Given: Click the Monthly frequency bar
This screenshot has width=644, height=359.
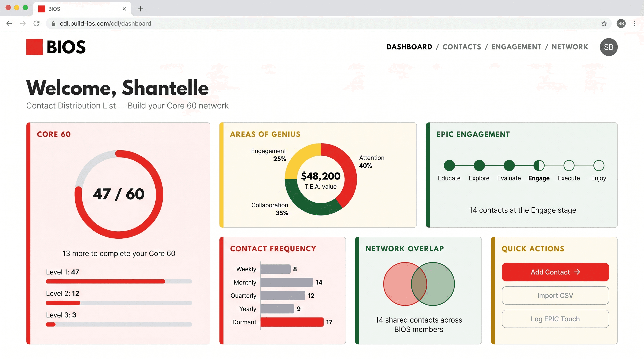Looking at the screenshot, I should (x=286, y=282).
